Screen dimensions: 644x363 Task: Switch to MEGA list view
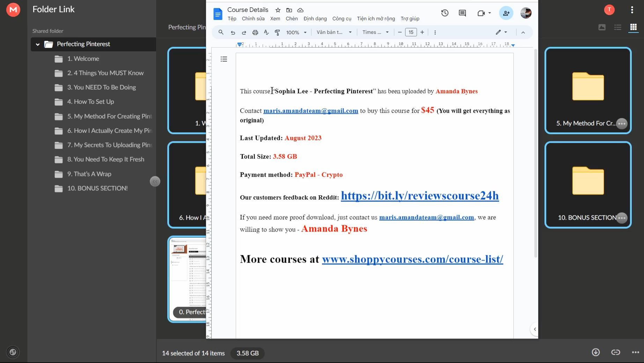618,27
